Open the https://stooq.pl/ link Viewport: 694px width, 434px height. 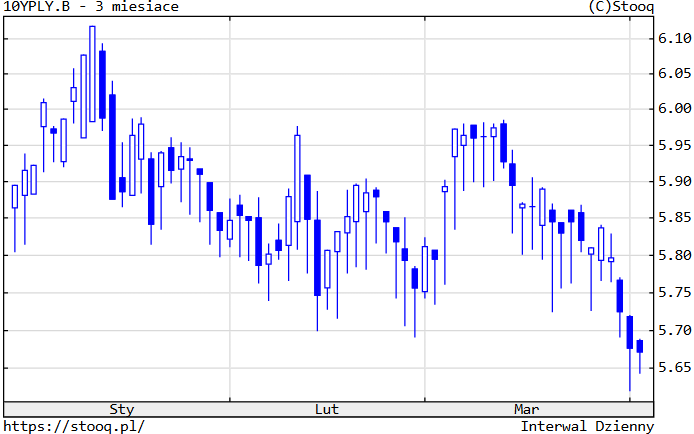point(74,426)
